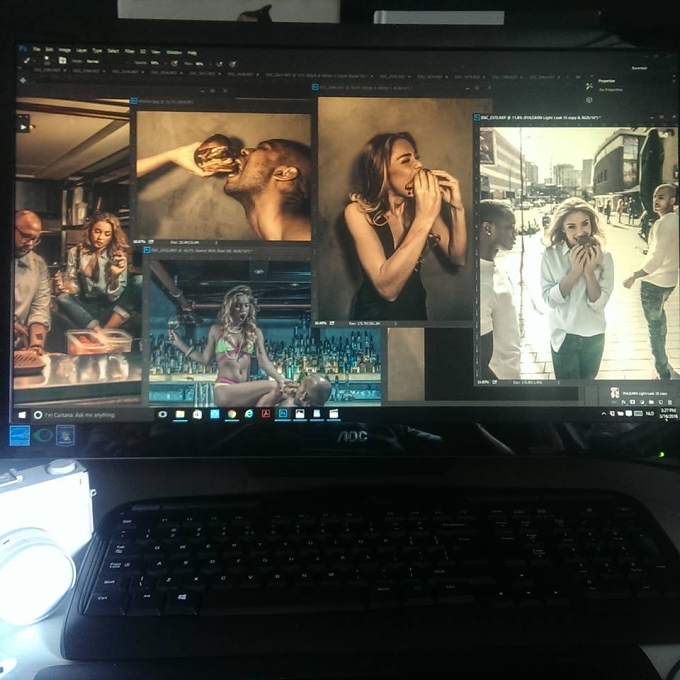Click the Cortana search box
This screenshot has width=680, height=680.
coord(92,415)
